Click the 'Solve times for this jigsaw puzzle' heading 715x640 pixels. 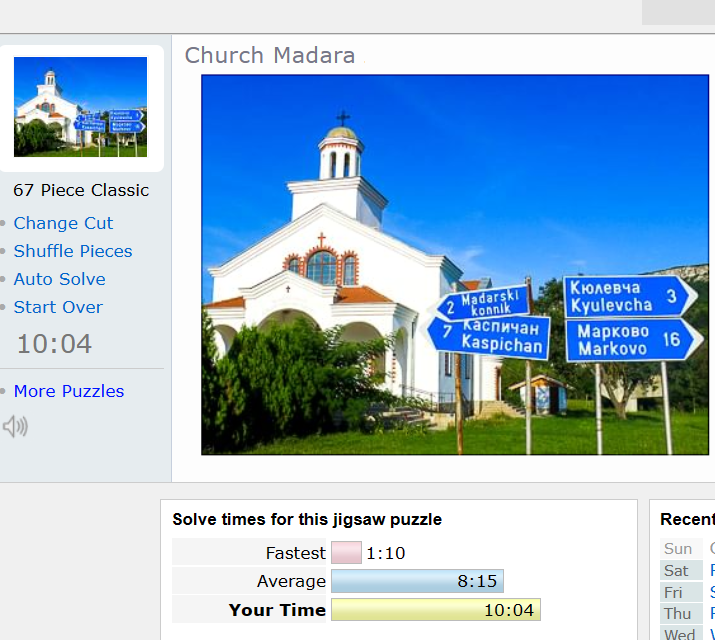[x=307, y=520]
